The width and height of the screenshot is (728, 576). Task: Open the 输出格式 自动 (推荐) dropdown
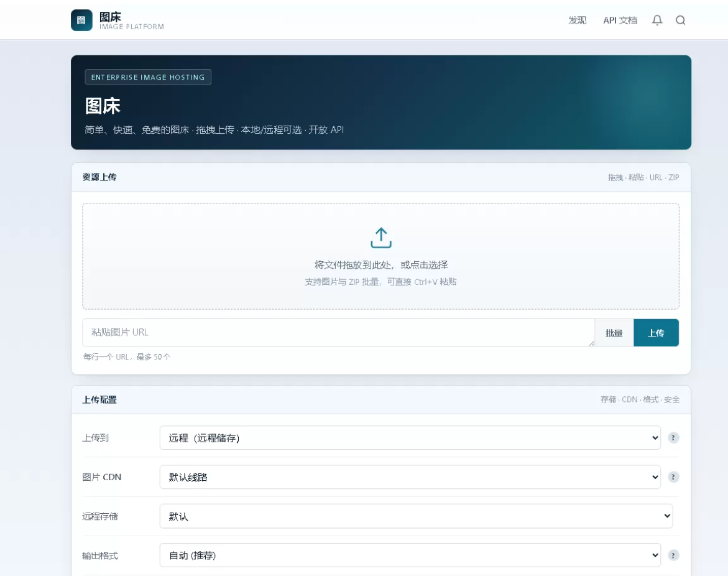tap(410, 555)
